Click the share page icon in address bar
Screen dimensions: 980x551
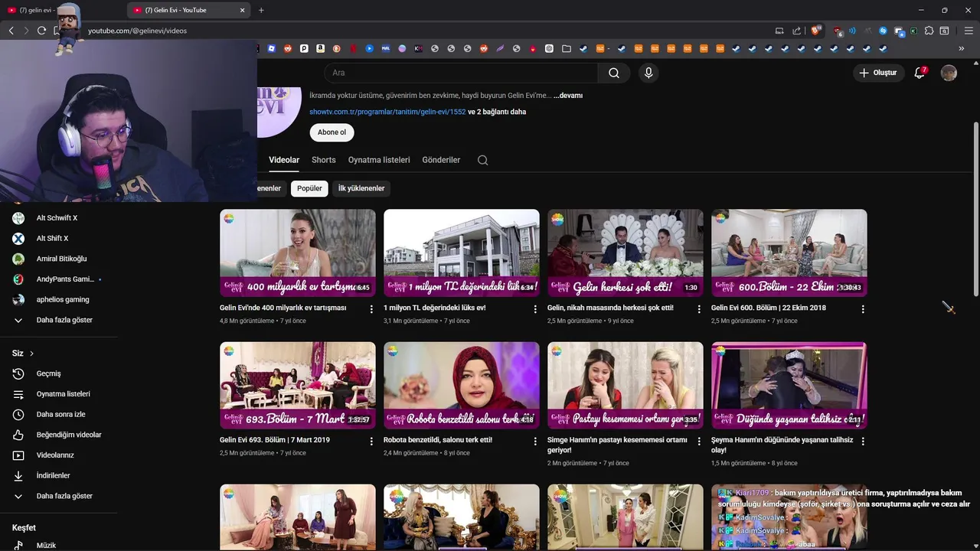pyautogui.click(x=796, y=31)
